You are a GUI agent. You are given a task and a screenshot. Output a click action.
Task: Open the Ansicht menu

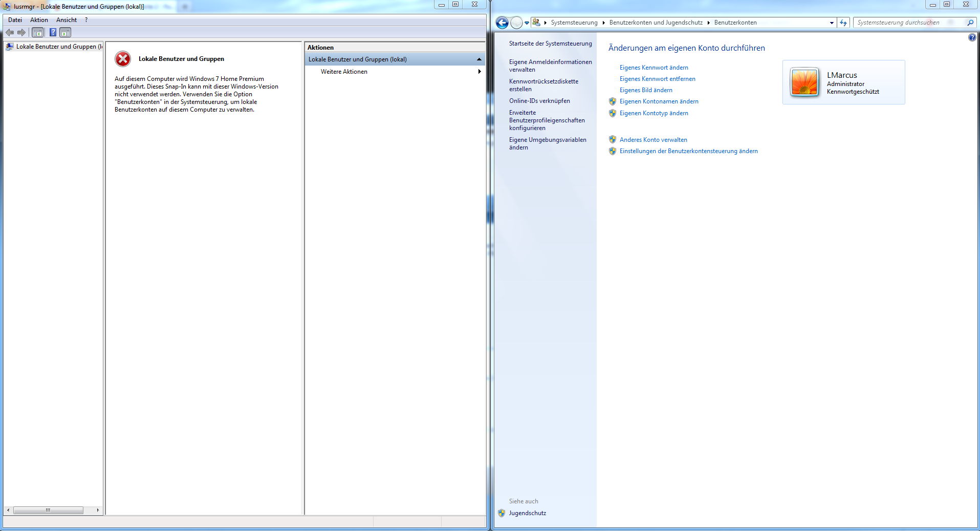[67, 20]
